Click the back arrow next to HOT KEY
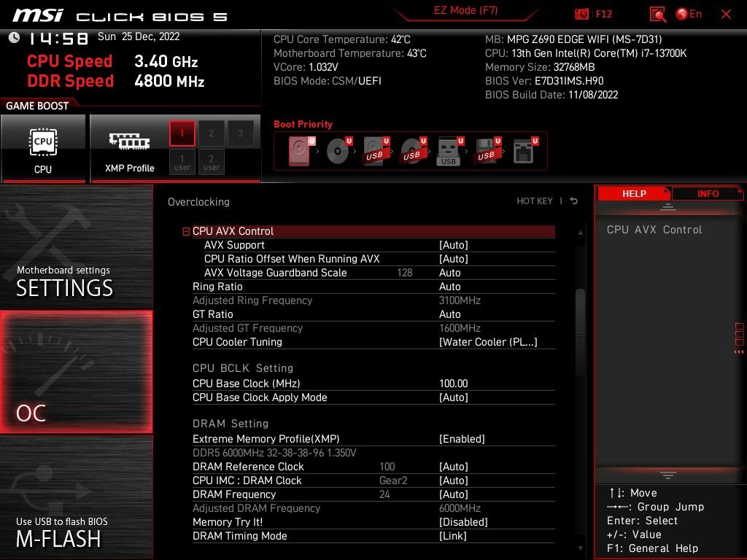 pos(574,201)
